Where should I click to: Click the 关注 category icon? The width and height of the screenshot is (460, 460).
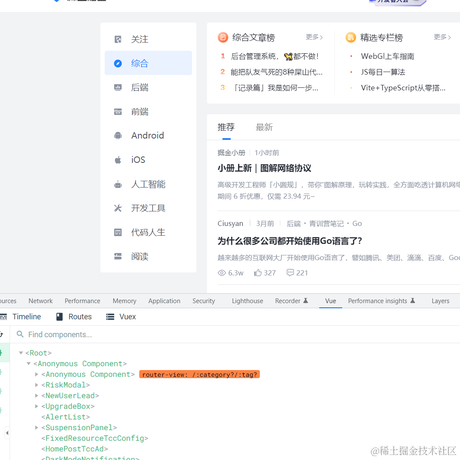pyautogui.click(x=118, y=39)
